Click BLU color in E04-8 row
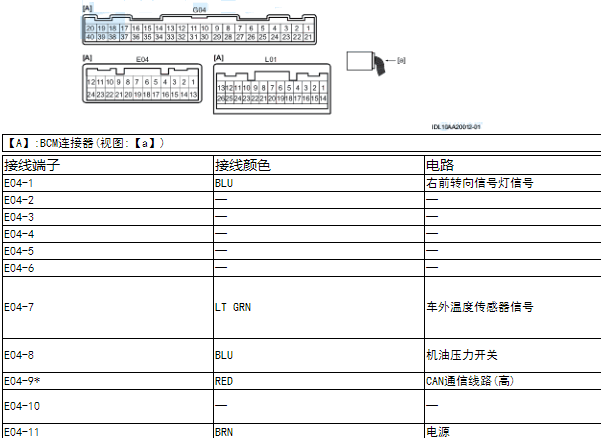601x438 pixels. pyautogui.click(x=224, y=355)
